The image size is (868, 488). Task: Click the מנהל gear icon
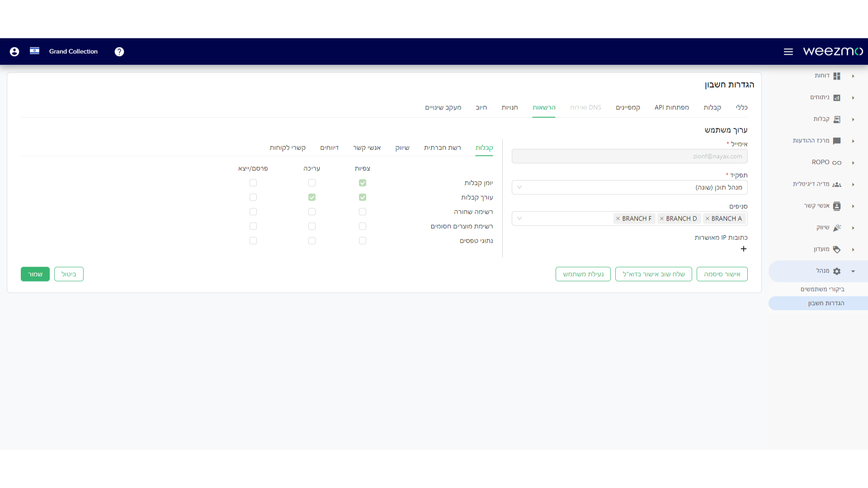tap(837, 271)
